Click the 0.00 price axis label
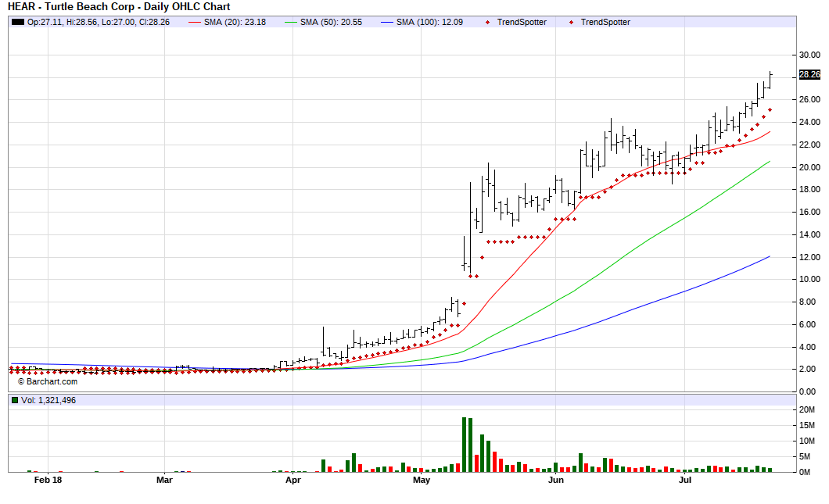This screenshot has height=504, width=829. click(x=807, y=392)
